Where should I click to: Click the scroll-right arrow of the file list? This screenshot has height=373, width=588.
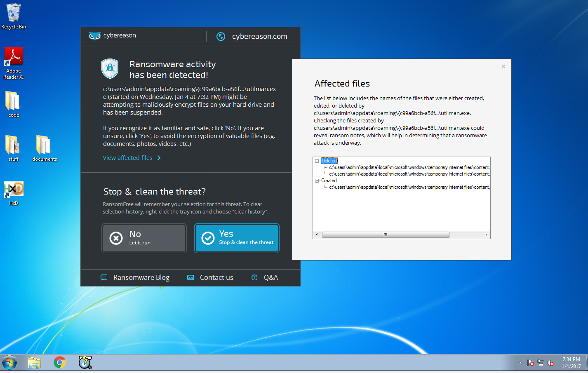(x=487, y=235)
